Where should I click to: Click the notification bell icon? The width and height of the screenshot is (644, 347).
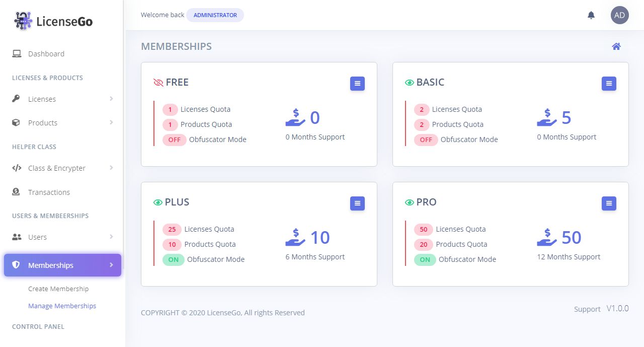591,15
